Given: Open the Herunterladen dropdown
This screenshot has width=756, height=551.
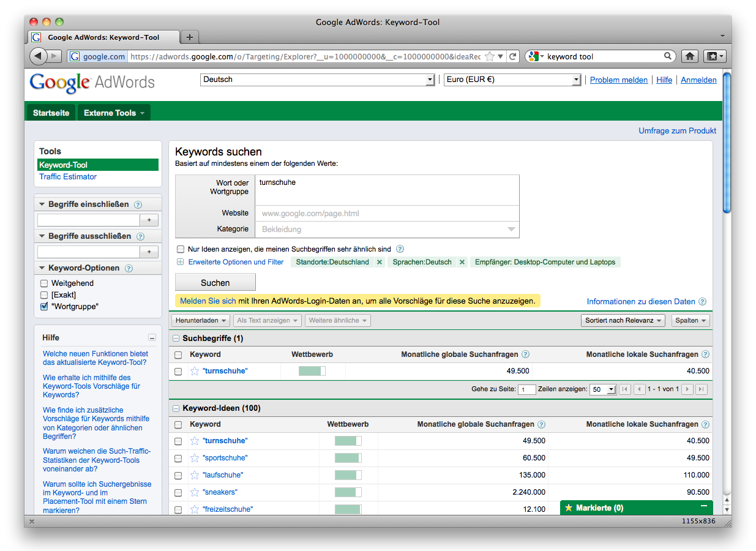Looking at the screenshot, I should coord(201,320).
